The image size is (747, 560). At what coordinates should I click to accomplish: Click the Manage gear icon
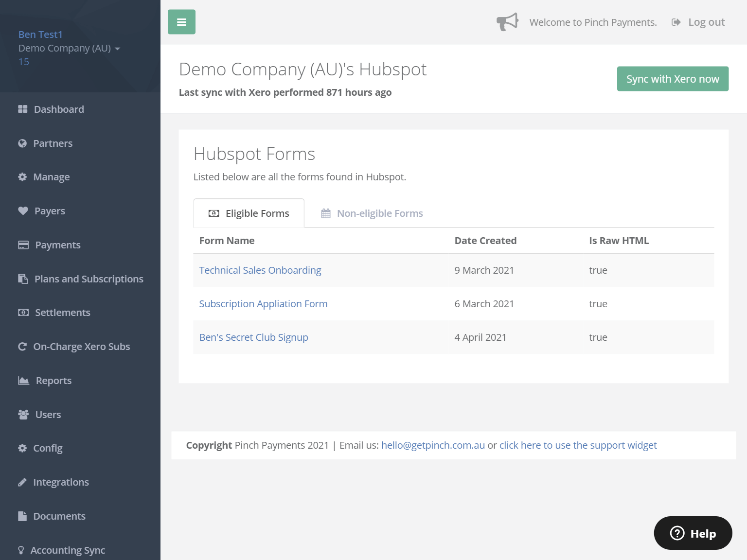tap(22, 177)
